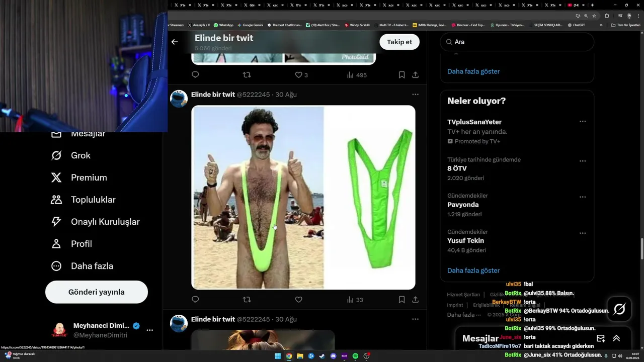Open more options for Pavyonda trend
Viewport: 644px width, 362px height.
tap(582, 197)
